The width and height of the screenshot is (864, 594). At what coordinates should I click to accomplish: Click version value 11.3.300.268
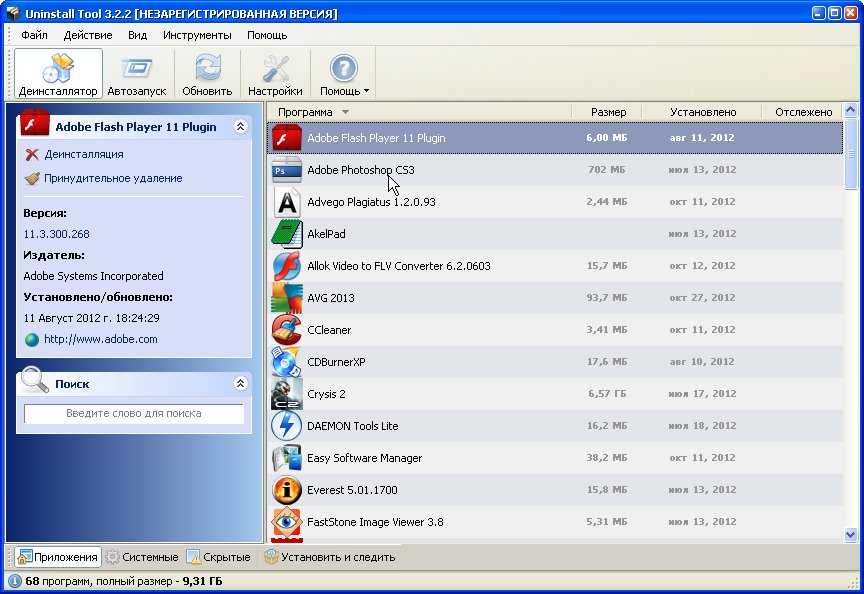click(57, 234)
